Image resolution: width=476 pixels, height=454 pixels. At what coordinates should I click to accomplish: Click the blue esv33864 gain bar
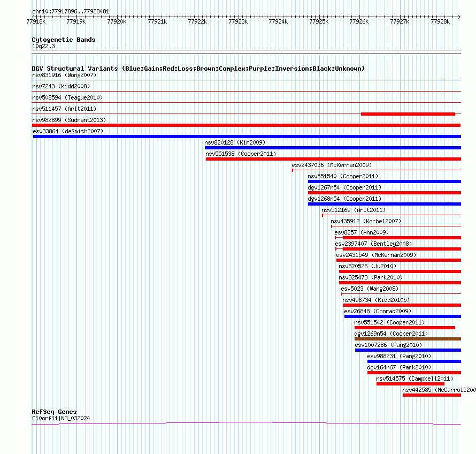coord(247,137)
